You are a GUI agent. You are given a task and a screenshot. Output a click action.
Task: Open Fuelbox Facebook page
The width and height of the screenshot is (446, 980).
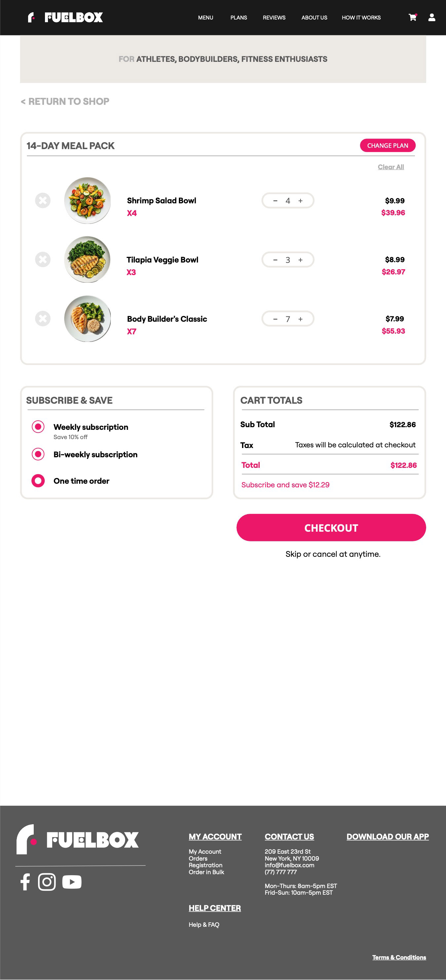[25, 882]
